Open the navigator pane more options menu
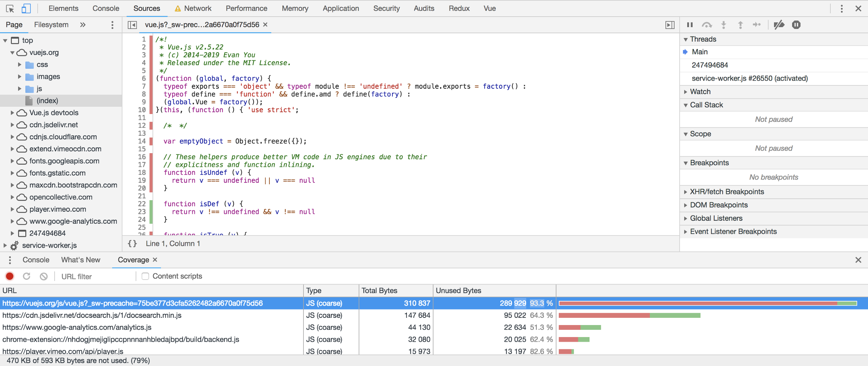The width and height of the screenshot is (868, 366). click(112, 25)
